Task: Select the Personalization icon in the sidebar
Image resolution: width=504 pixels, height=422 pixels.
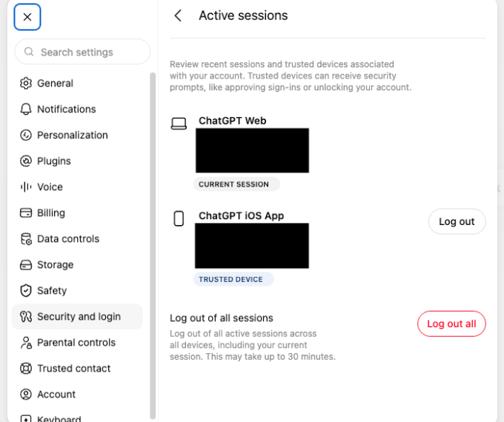Action: click(x=26, y=135)
